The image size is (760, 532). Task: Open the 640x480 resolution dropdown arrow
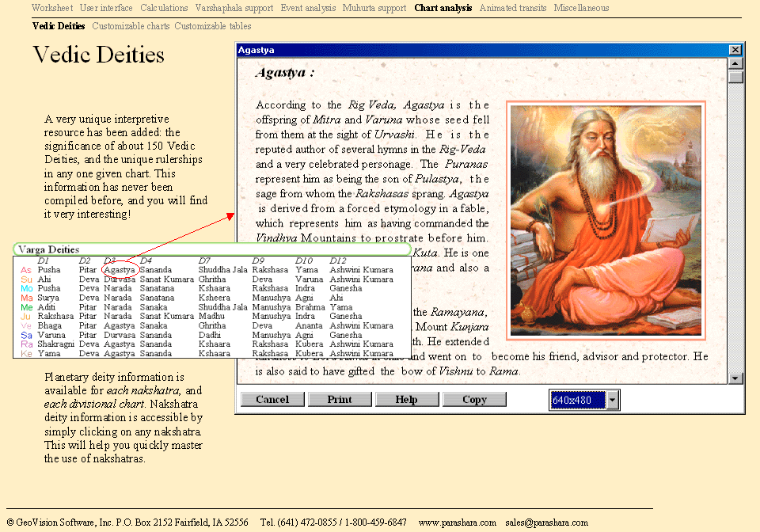[x=613, y=401]
